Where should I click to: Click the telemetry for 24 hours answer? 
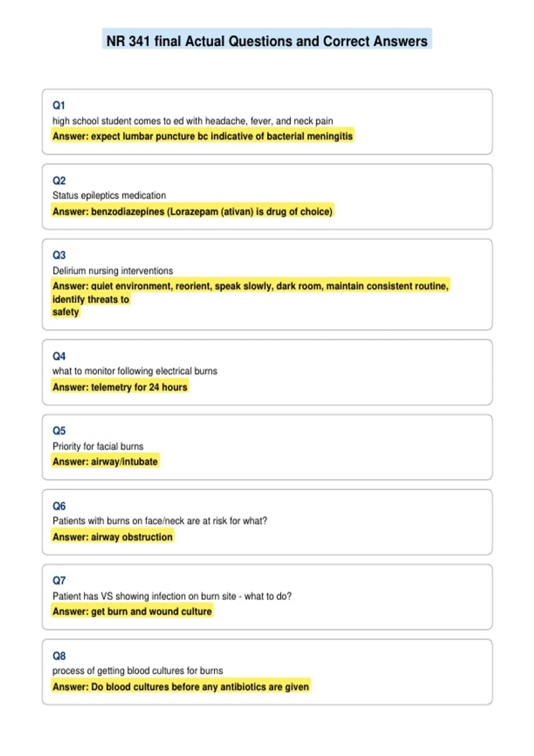click(x=120, y=387)
